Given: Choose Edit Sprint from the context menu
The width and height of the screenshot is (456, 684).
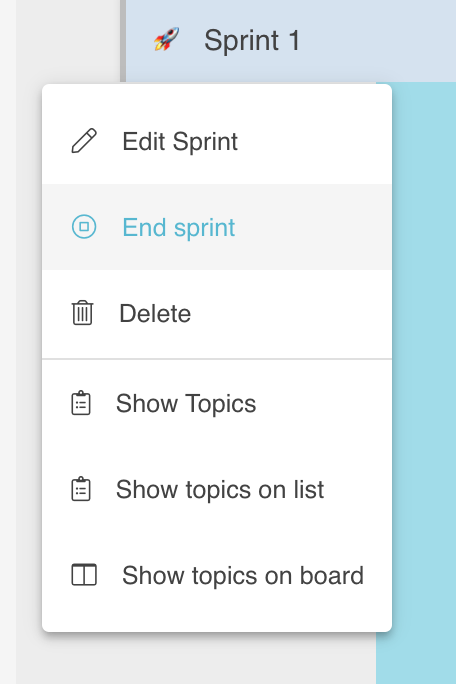Looking at the screenshot, I should 217,141.
